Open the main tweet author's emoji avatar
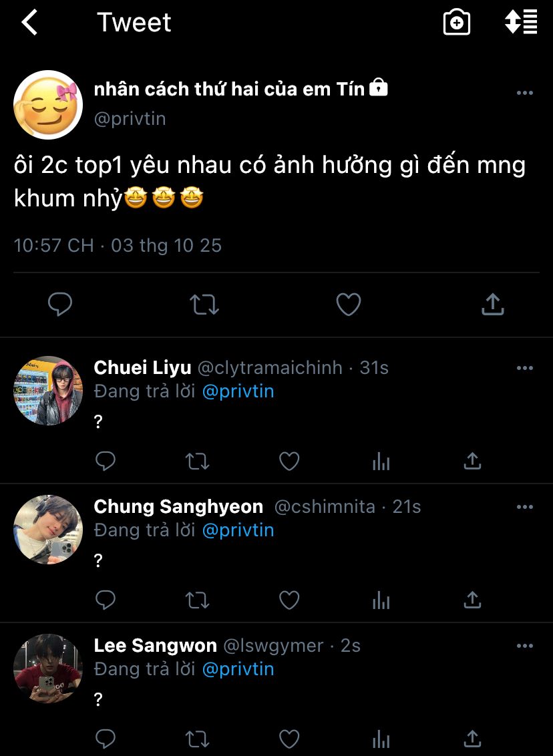Viewport: 553px width, 756px height. coord(47,104)
